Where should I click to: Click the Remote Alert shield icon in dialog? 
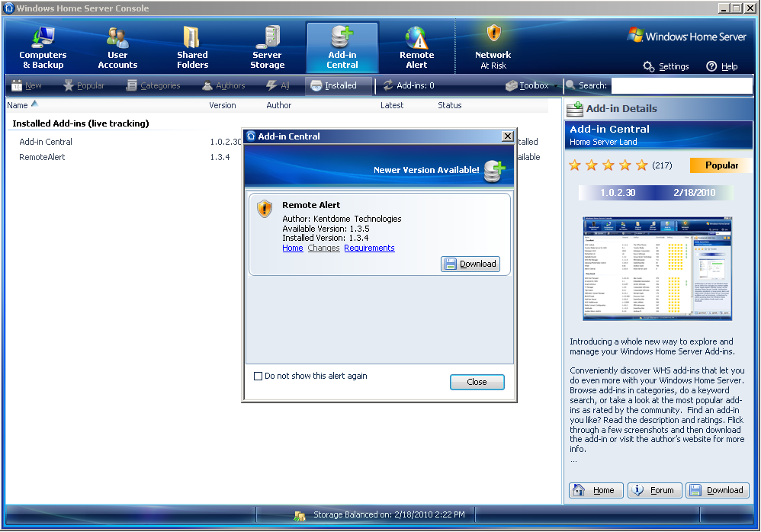point(265,209)
